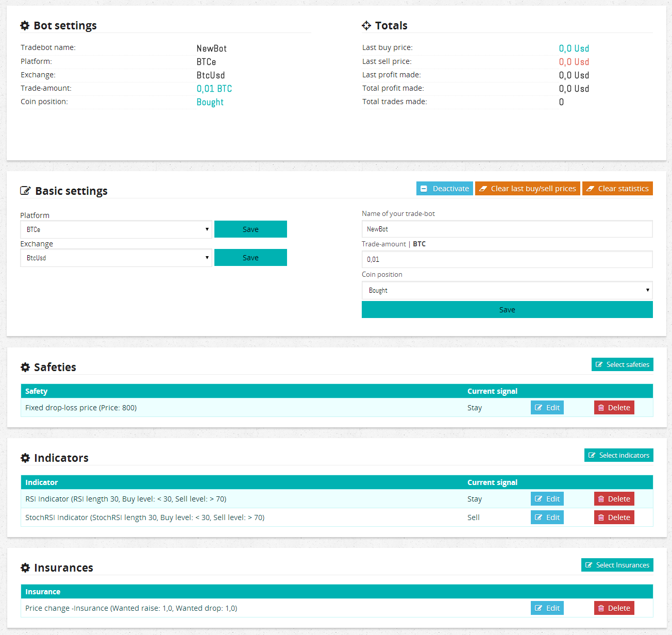Screen dimensions: 672x635
Task: Click the Basic settings pencil icon
Action: tap(26, 190)
